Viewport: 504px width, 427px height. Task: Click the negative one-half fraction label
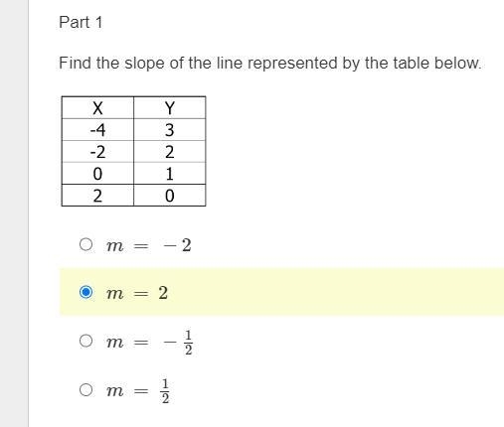click(149, 343)
